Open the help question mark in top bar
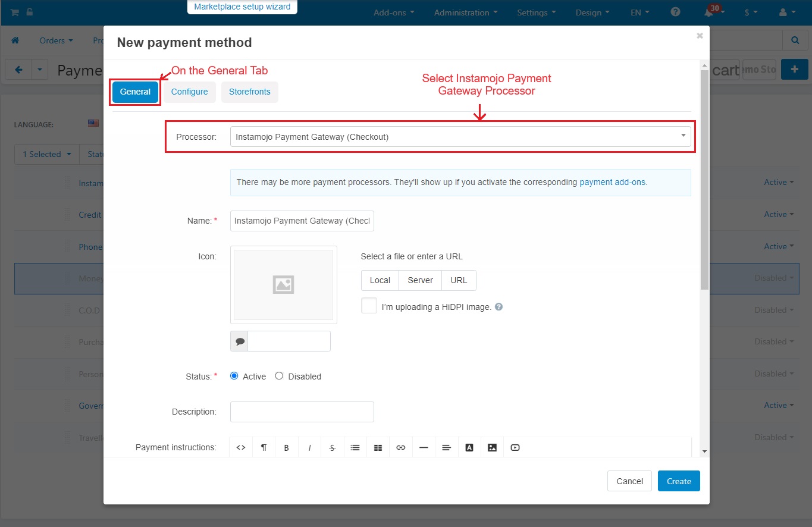The width and height of the screenshot is (812, 527). [675, 12]
